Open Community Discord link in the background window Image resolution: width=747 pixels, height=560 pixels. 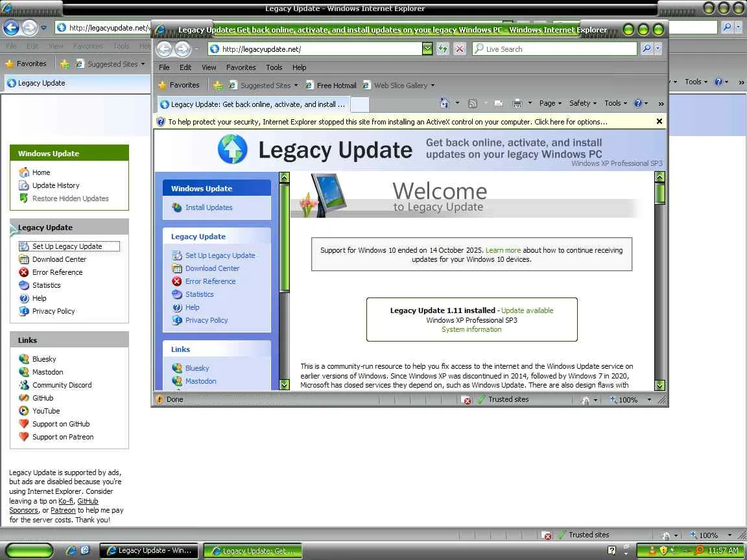(x=62, y=385)
